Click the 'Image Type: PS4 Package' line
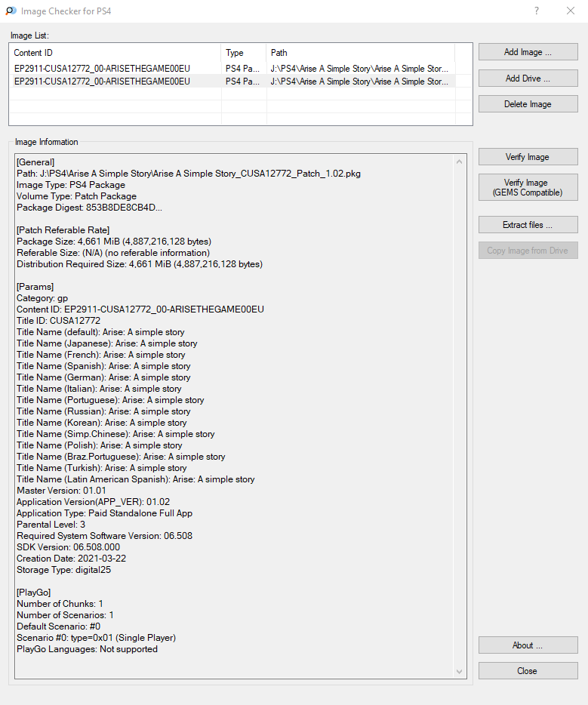This screenshot has height=705, width=588. (x=71, y=185)
